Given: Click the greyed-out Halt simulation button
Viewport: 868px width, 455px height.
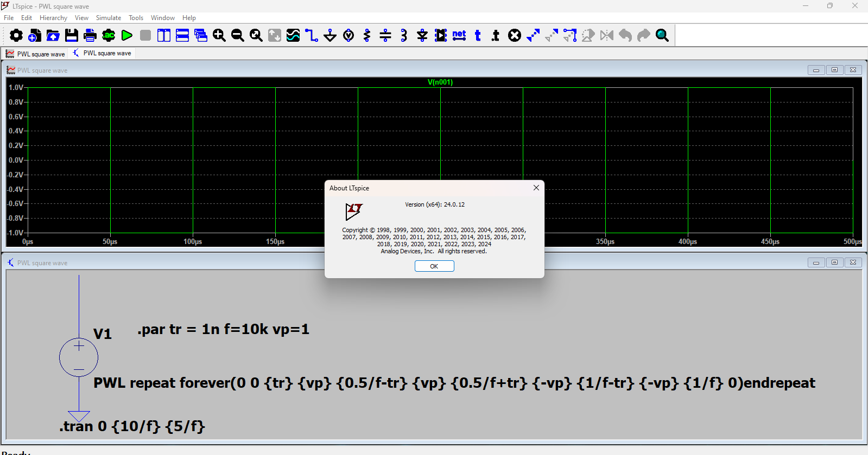Looking at the screenshot, I should pyautogui.click(x=145, y=35).
